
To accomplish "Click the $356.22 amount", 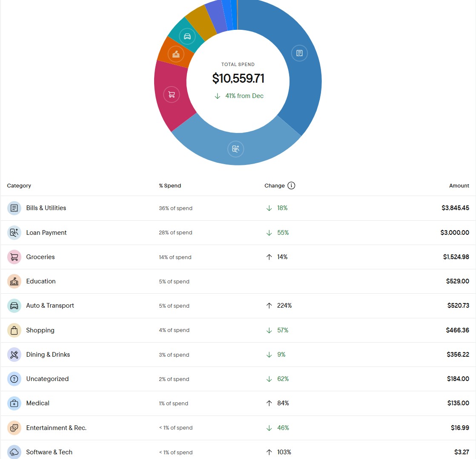I will pos(458,355).
